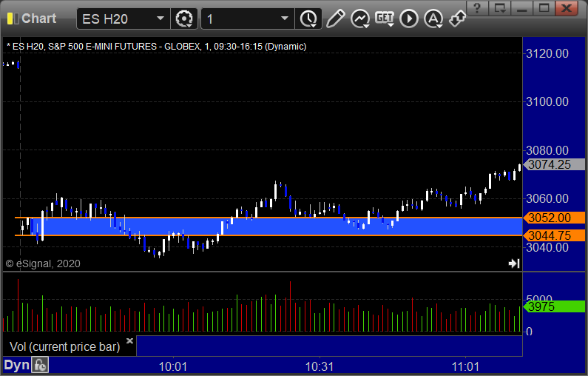Image resolution: width=588 pixels, height=376 pixels.
Task: Open the alerts 'A' circle icon
Action: [x=433, y=19]
